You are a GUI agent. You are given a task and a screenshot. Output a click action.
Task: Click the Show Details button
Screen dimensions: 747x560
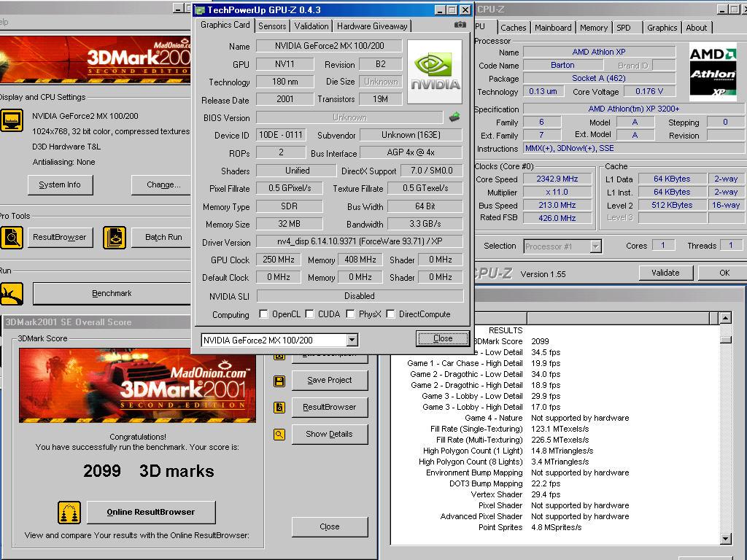click(x=330, y=434)
